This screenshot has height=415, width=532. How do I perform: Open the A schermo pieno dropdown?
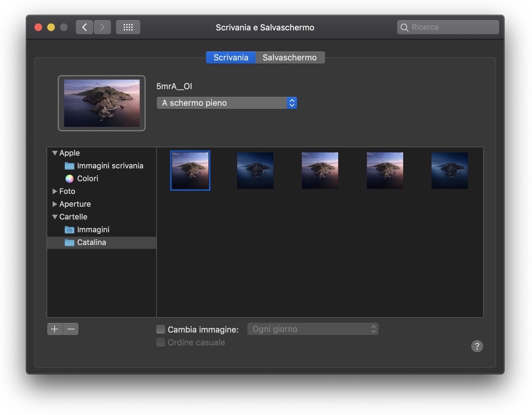pyautogui.click(x=227, y=103)
